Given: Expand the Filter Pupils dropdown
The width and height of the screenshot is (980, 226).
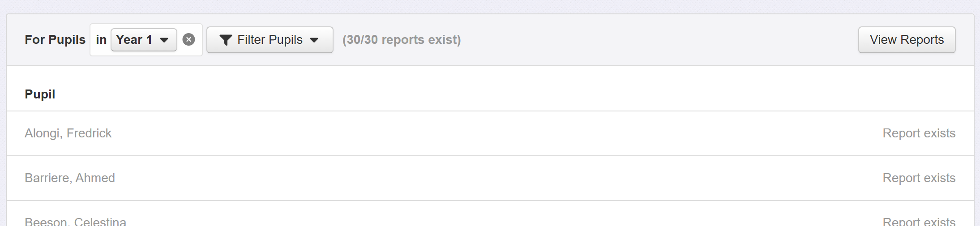Looking at the screenshot, I should [270, 40].
